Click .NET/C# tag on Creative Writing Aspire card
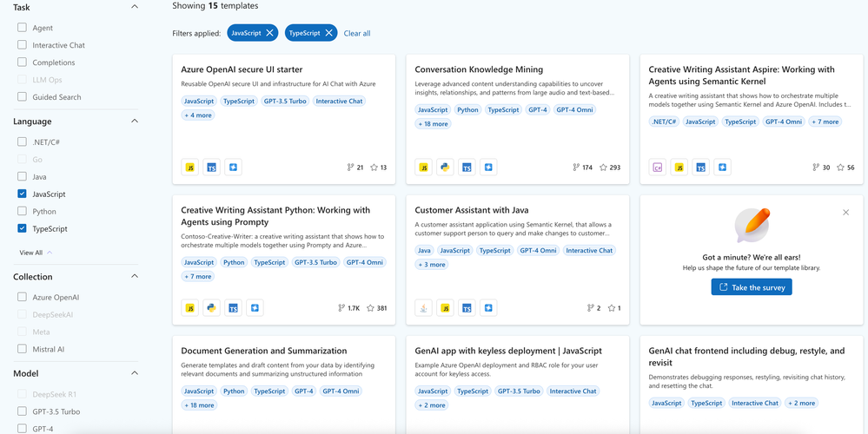Viewport: 868px width, 434px height. [664, 122]
